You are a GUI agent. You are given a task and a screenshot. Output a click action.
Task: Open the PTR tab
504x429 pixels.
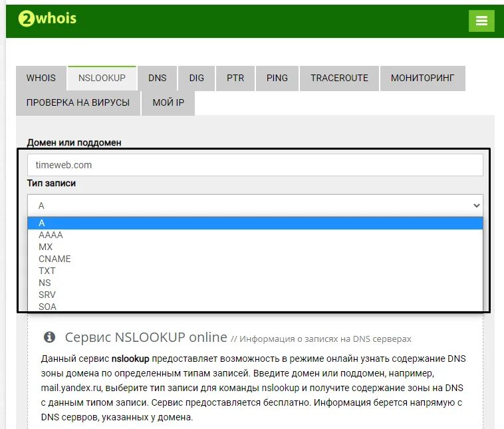[x=235, y=78]
